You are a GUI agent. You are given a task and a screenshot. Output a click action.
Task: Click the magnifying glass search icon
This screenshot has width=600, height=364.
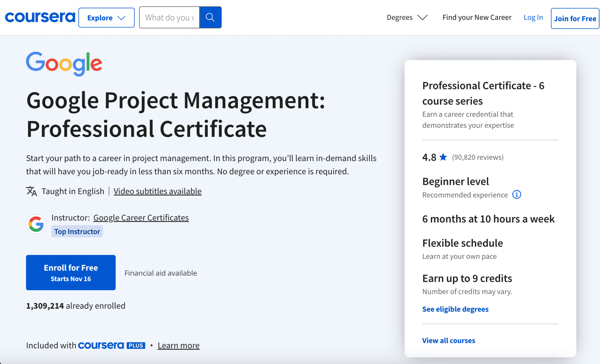(x=210, y=17)
